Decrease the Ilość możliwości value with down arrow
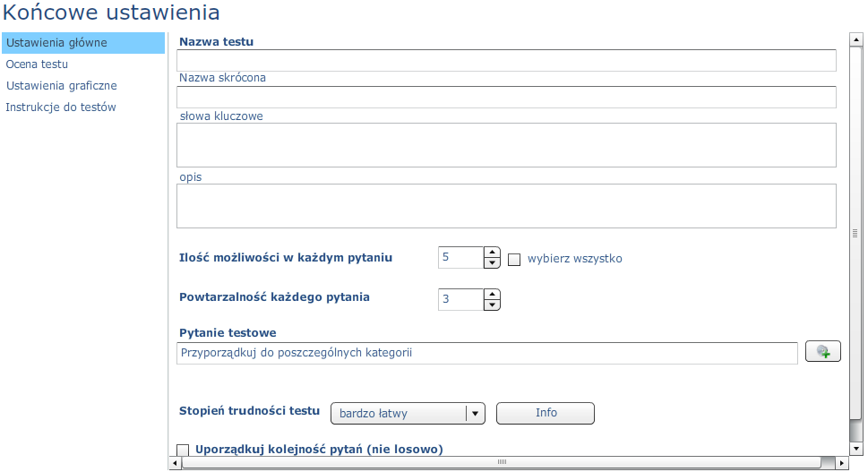Viewport: 868px width, 472px height. [492, 263]
